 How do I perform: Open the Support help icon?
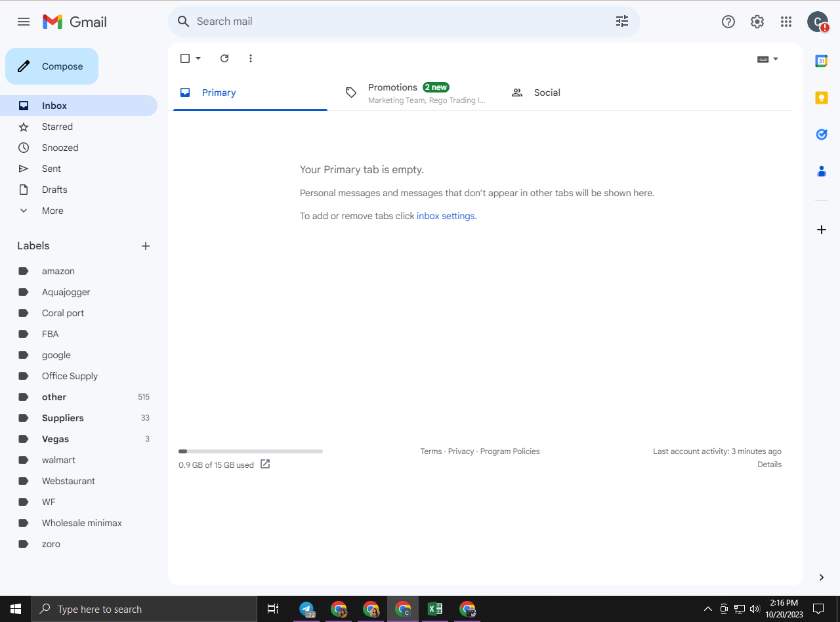(728, 22)
